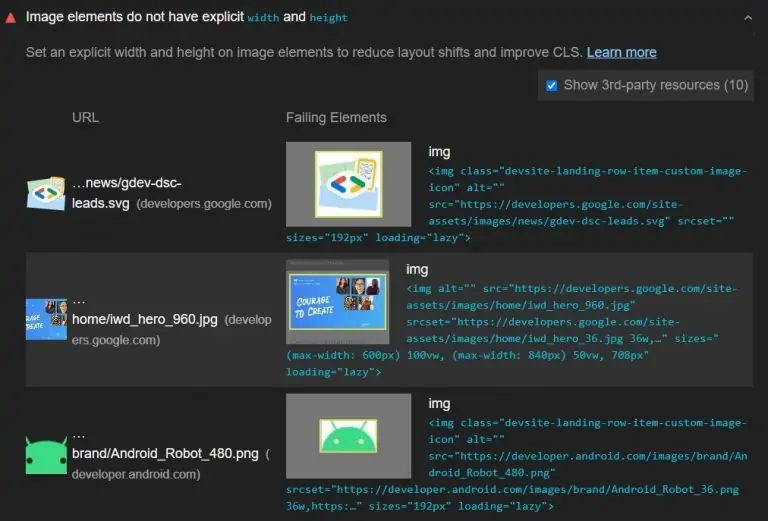Click the iwd_hero_960.jpg small URL icon
This screenshot has height=521, width=768.
click(46, 319)
